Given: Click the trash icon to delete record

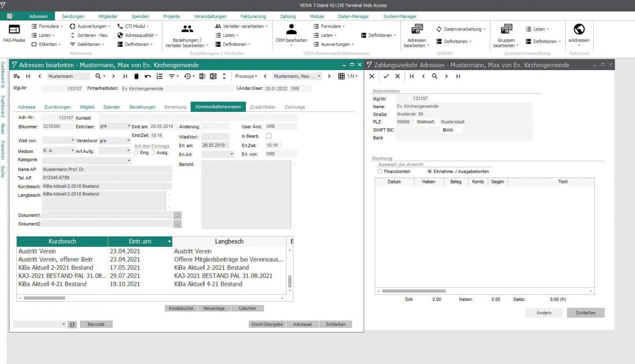Looking at the screenshot, I should (137, 76).
